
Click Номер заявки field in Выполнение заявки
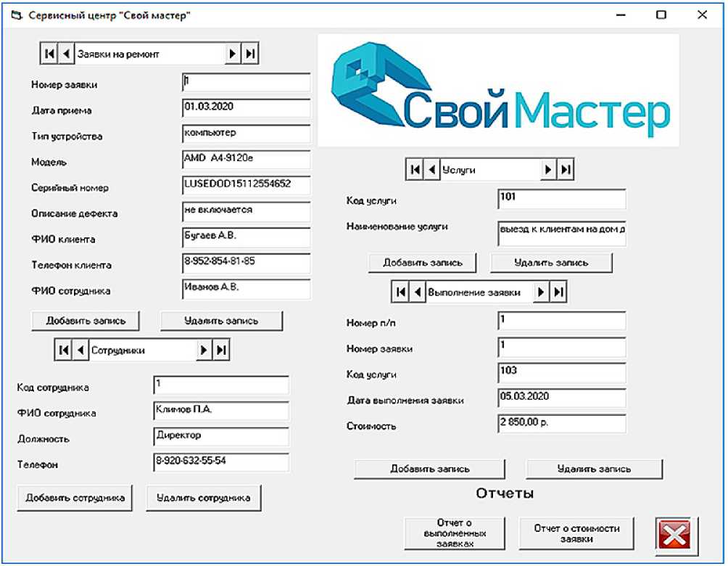[x=562, y=347]
